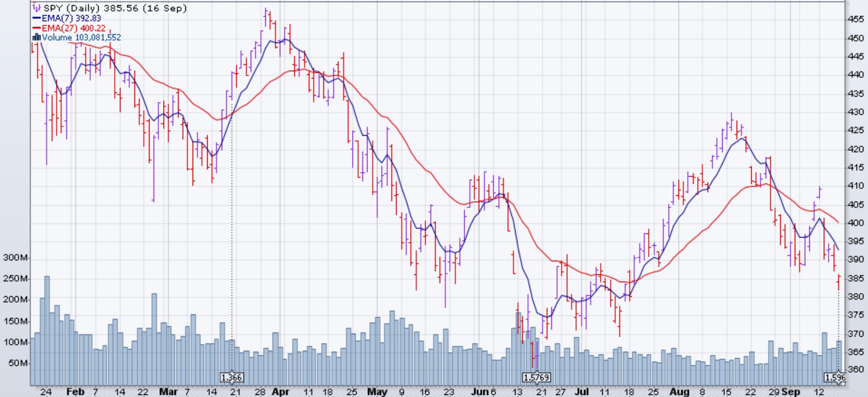
Task: Click the 400 price axis label
Action: point(856,223)
